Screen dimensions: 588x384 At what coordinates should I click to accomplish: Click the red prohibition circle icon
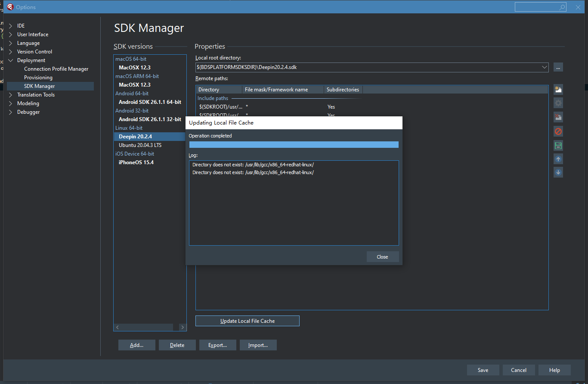(x=558, y=131)
